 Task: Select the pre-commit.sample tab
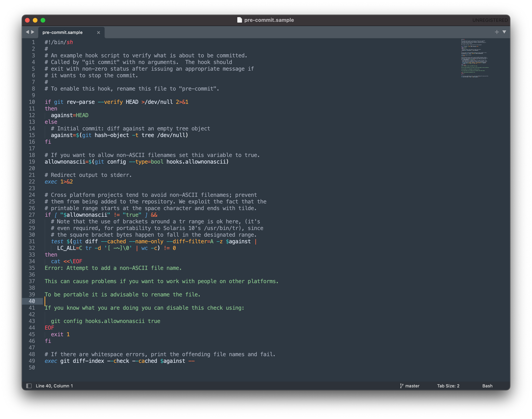[x=62, y=32]
